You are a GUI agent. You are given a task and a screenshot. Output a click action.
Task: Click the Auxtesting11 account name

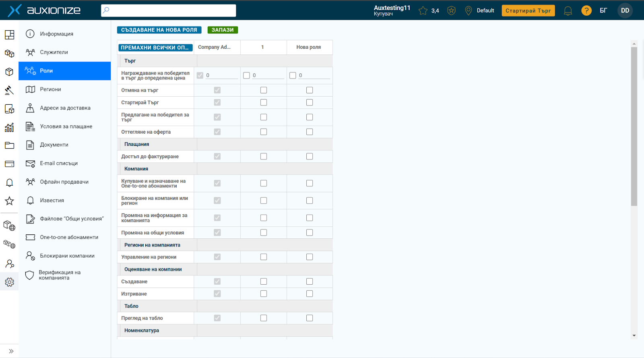click(392, 8)
